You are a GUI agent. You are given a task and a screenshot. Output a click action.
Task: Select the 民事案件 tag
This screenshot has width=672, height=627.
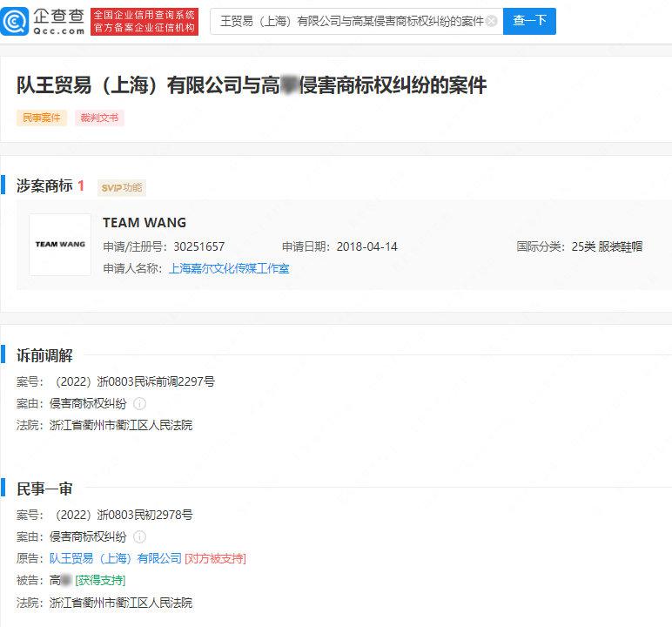click(x=42, y=118)
